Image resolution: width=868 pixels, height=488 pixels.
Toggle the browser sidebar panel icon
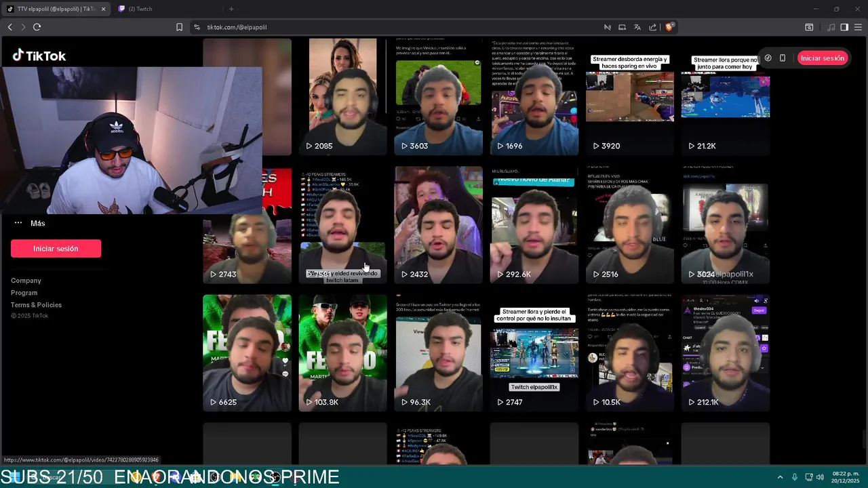pyautogui.click(x=844, y=27)
